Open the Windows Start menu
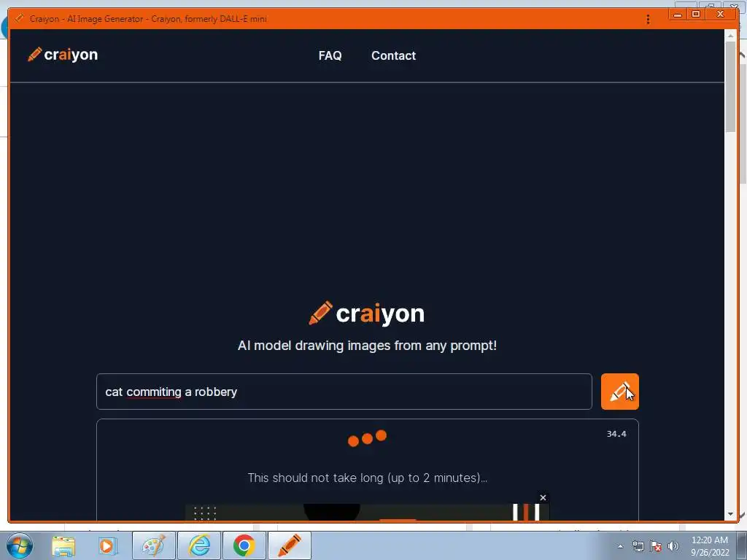This screenshot has height=560, width=747. tap(20, 545)
